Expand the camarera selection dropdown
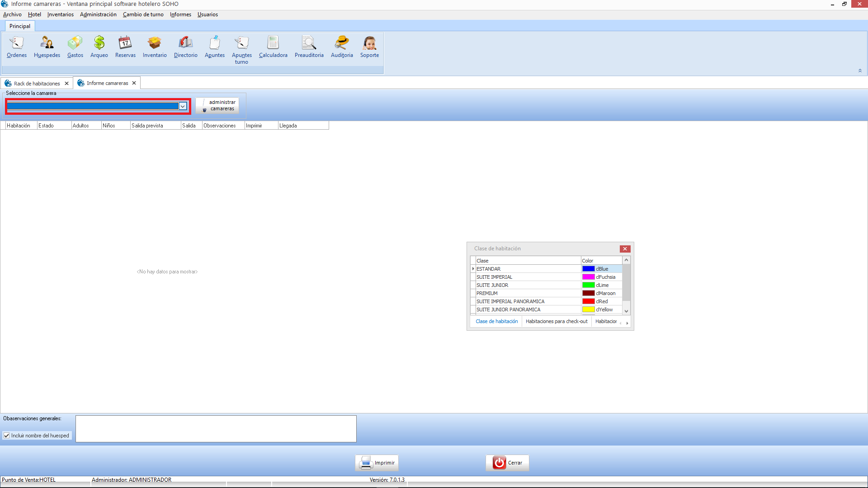This screenshot has height=488, width=868. tap(183, 106)
